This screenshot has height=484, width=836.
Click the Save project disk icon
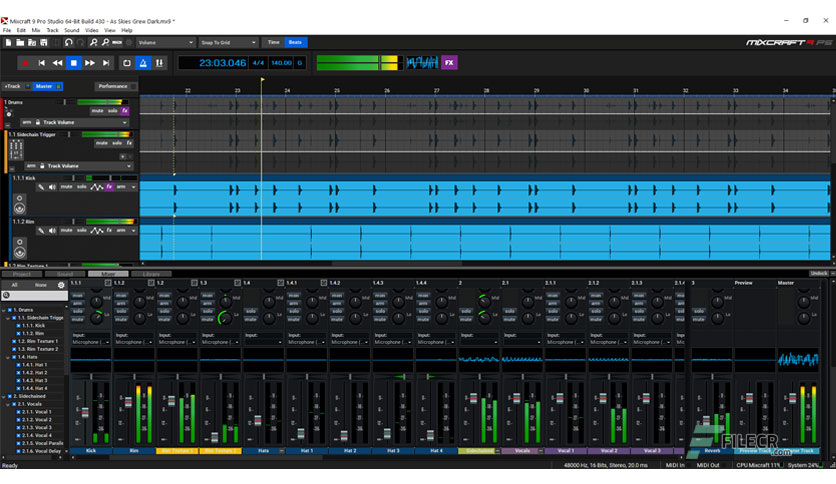tap(43, 42)
